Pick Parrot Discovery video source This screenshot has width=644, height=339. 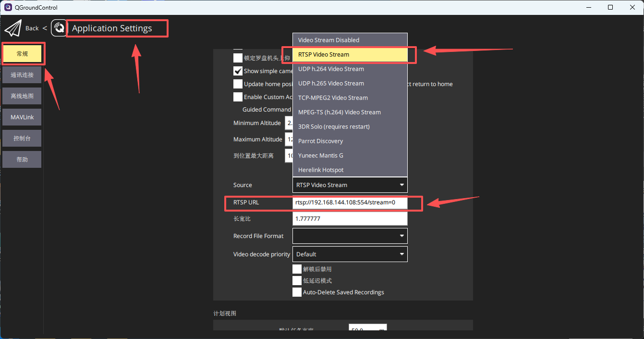pyautogui.click(x=350, y=141)
